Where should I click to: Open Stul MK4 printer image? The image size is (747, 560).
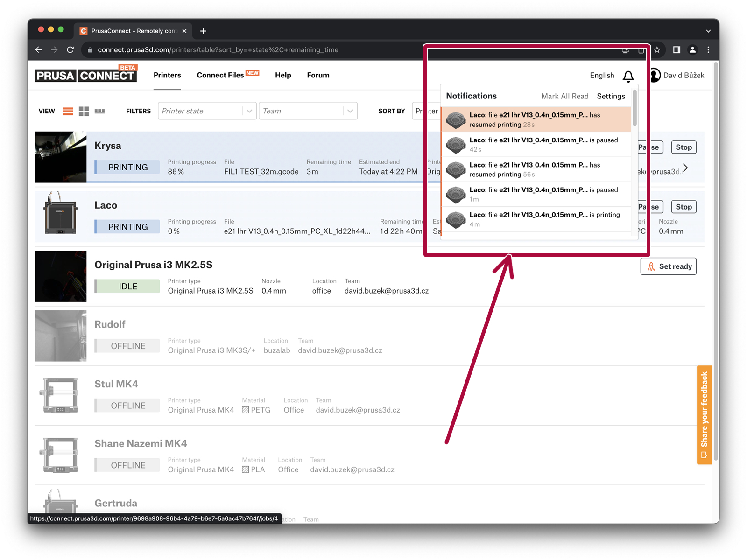click(x=60, y=396)
